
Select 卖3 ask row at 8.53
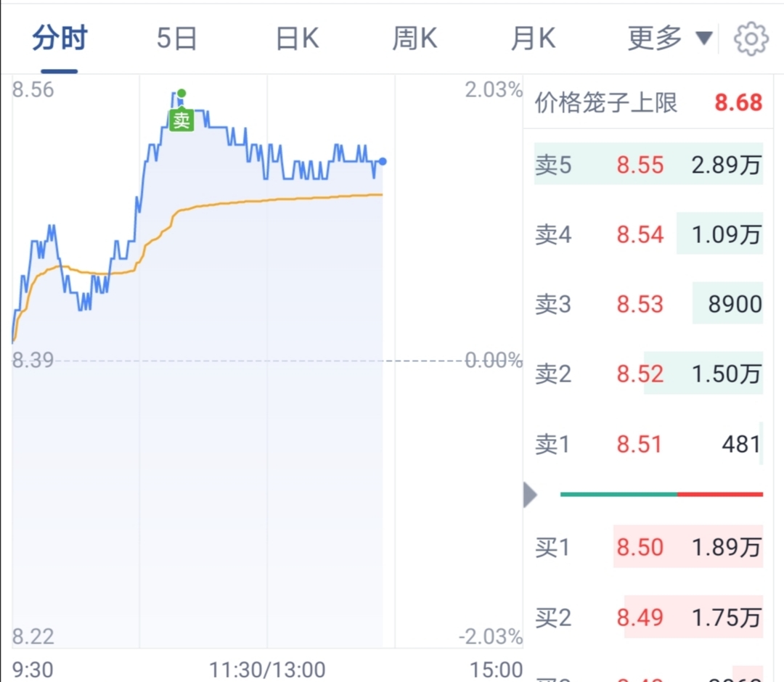[x=648, y=303]
